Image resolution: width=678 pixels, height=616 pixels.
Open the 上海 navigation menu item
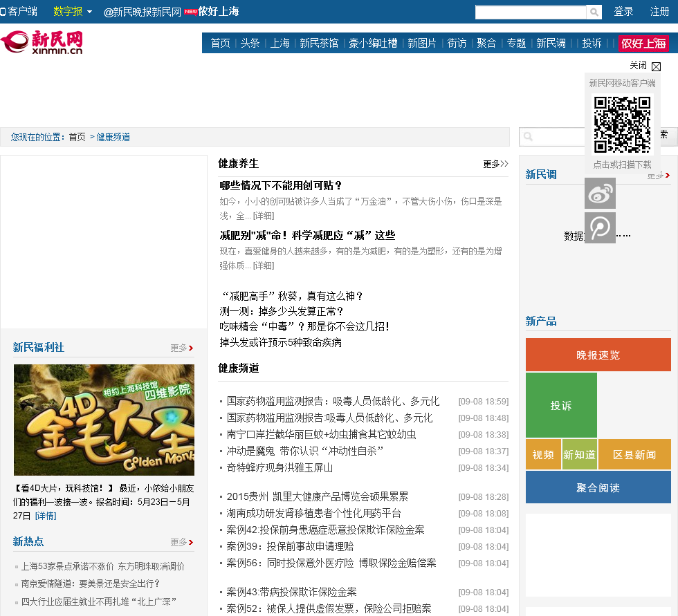click(x=280, y=43)
